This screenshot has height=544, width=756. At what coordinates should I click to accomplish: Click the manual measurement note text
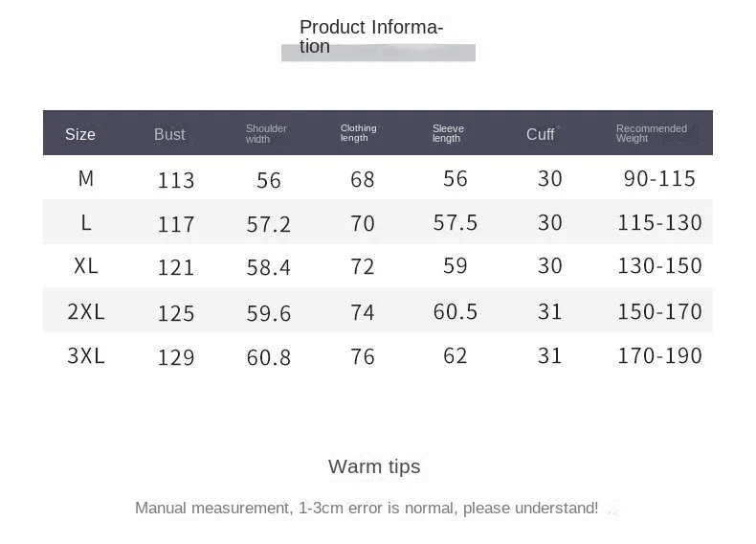coord(367,508)
